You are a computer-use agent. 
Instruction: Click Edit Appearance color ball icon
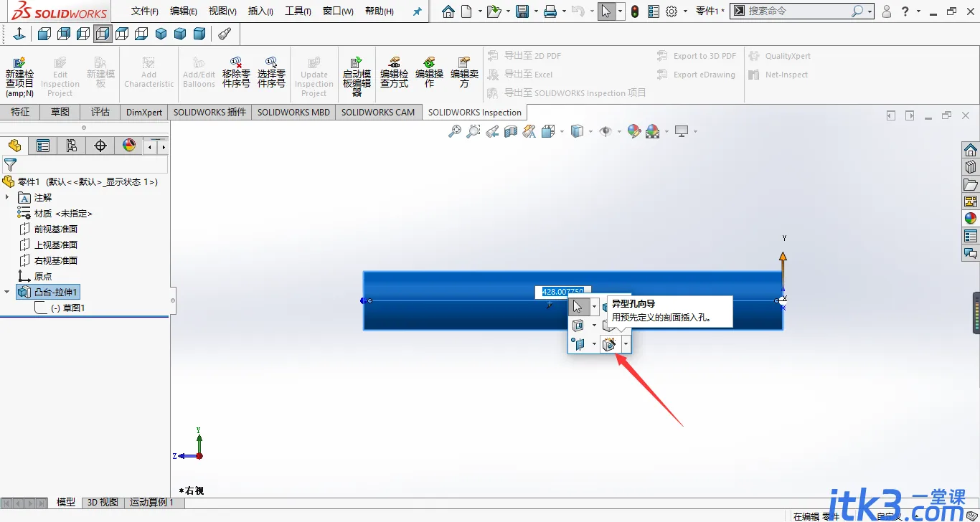pos(633,131)
